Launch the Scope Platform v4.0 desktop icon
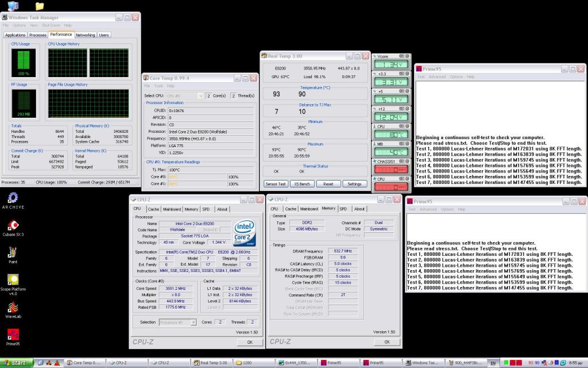The height and width of the screenshot is (368, 588). coord(13,284)
